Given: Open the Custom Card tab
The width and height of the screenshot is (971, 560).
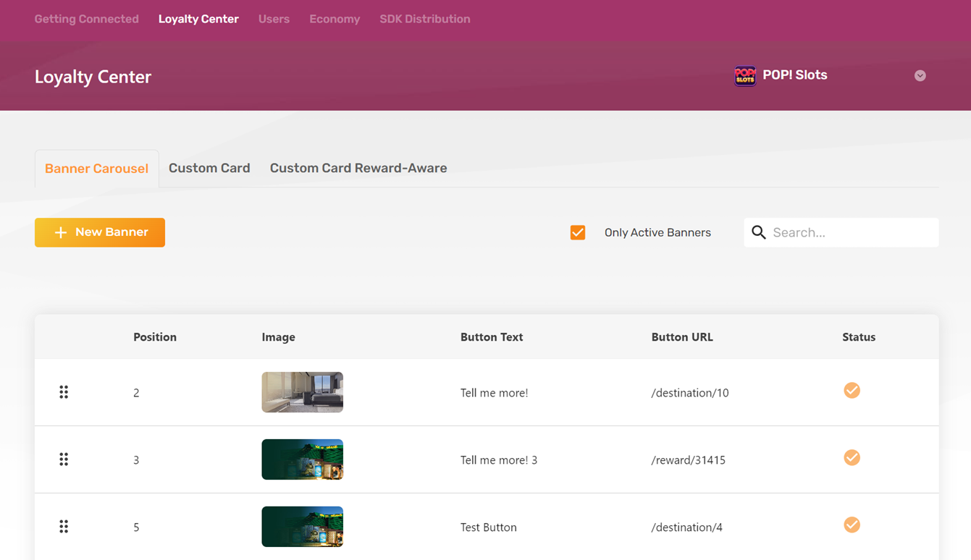Looking at the screenshot, I should coord(209,168).
